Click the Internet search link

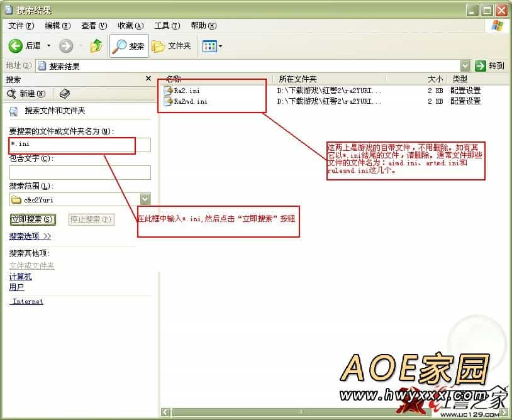point(28,302)
